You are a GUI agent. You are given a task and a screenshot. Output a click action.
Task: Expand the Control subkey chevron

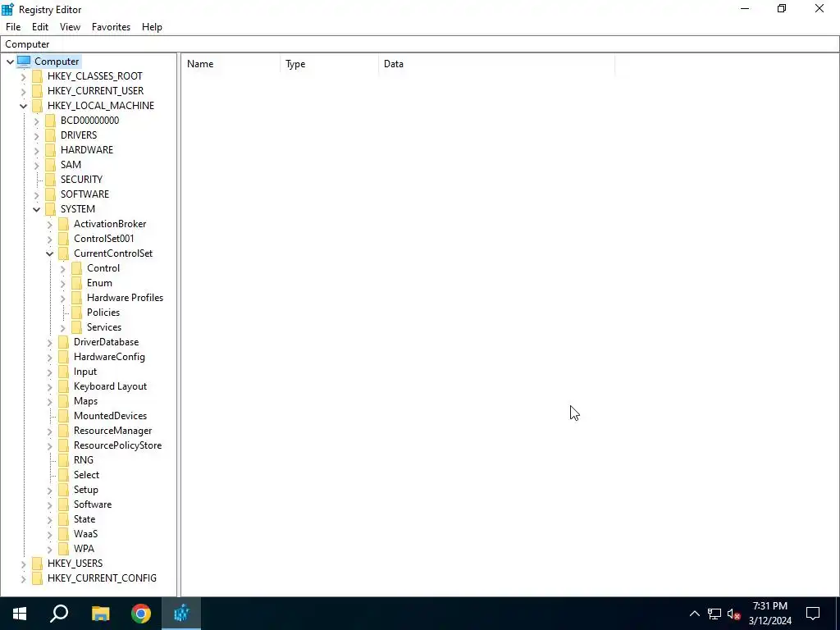click(62, 268)
